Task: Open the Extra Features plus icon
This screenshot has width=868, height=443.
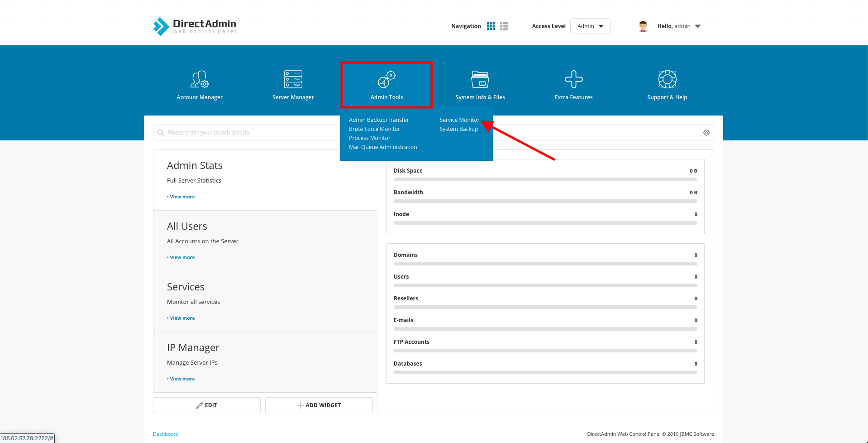Action: click(x=573, y=80)
